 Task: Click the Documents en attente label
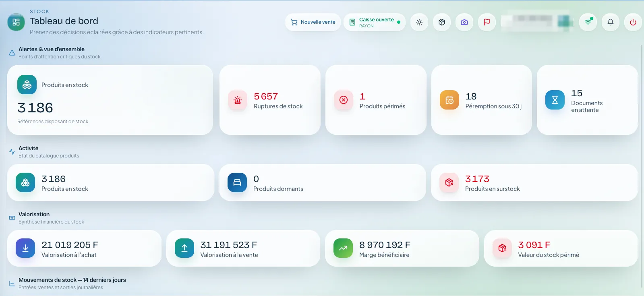(x=587, y=107)
